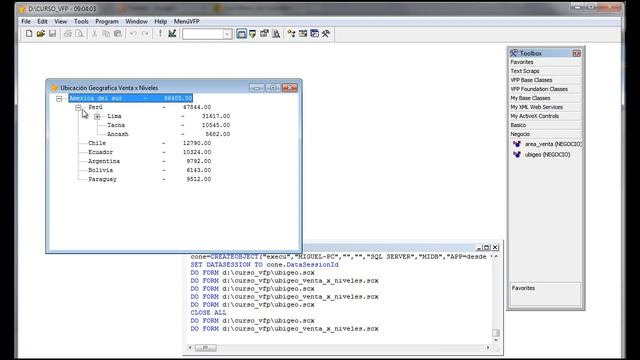This screenshot has width=640, height=360.
Task: Click the Redo toolbar icon
Action: point(145,33)
